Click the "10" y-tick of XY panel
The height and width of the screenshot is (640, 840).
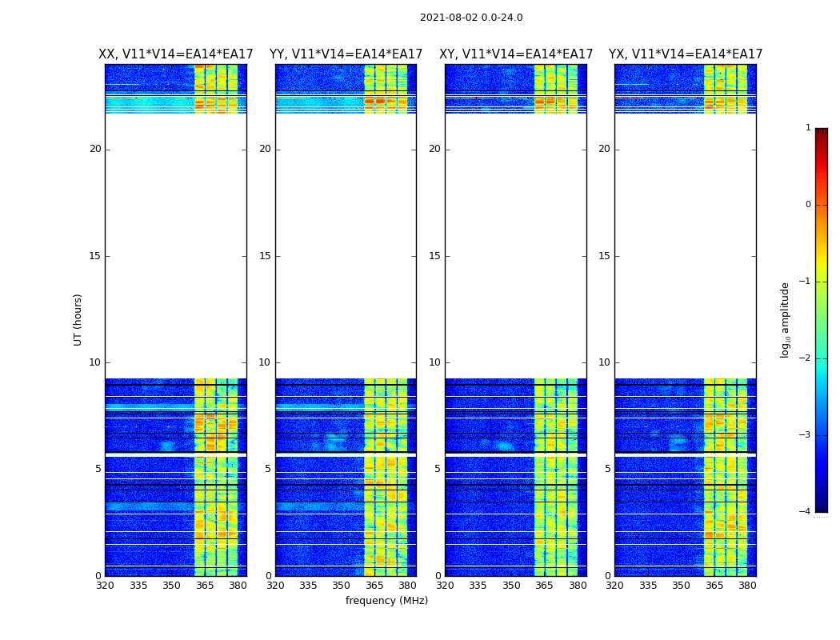[x=435, y=362]
